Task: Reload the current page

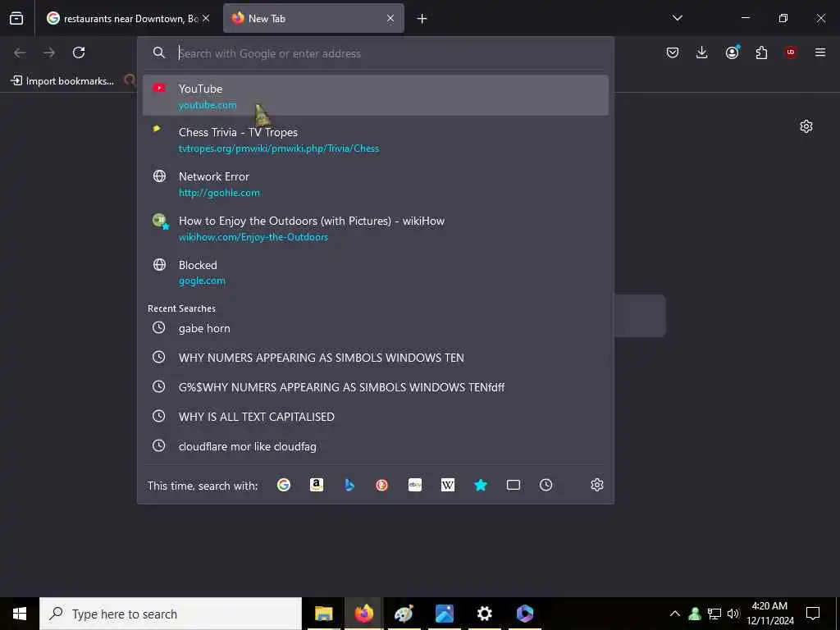Action: pyautogui.click(x=79, y=52)
